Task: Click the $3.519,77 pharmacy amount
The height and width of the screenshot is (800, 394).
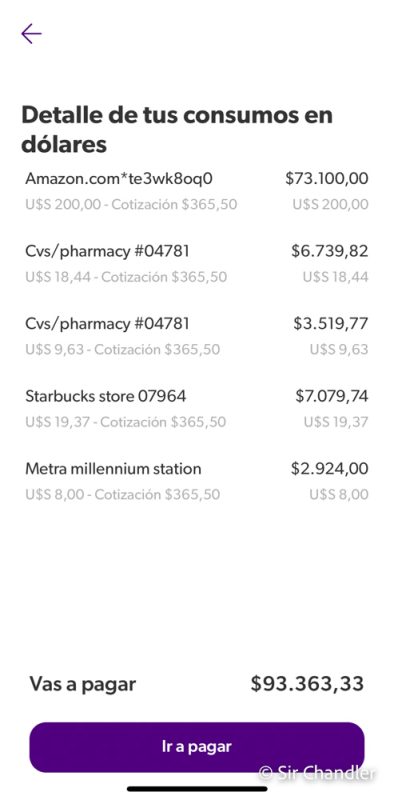Action: (331, 323)
